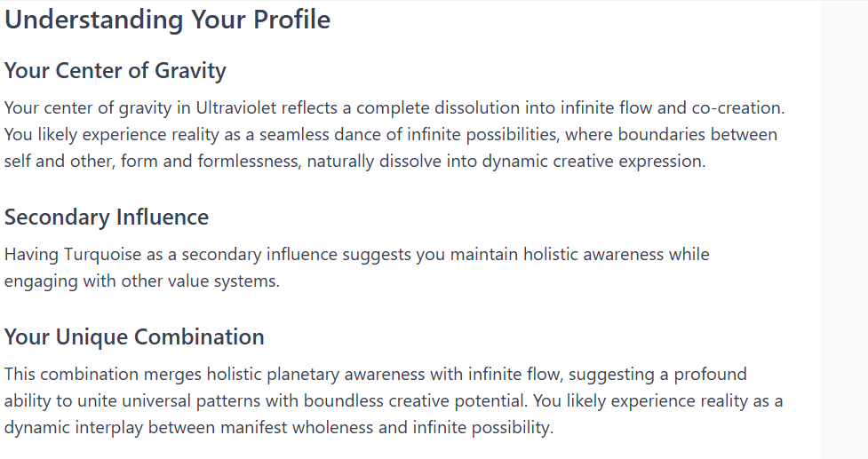868x459 pixels.
Task: Click the "Your Unique Combination" heading
Action: pyautogui.click(x=134, y=337)
